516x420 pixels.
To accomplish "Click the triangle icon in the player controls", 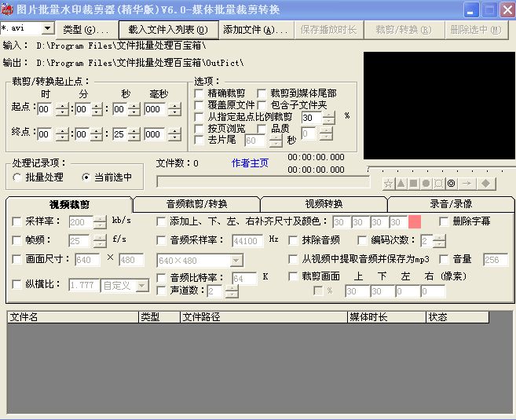I will 401,184.
